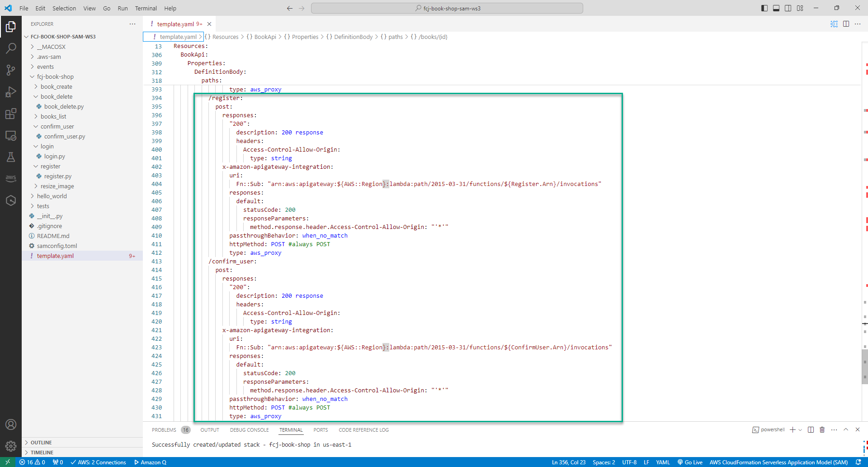Viewport: 868px width, 467px height.
Task: Open Run and Debug view icon
Action: pyautogui.click(x=11, y=92)
